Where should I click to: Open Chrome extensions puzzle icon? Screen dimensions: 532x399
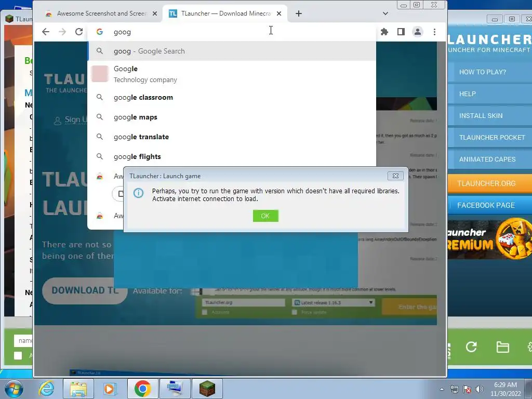click(x=384, y=32)
